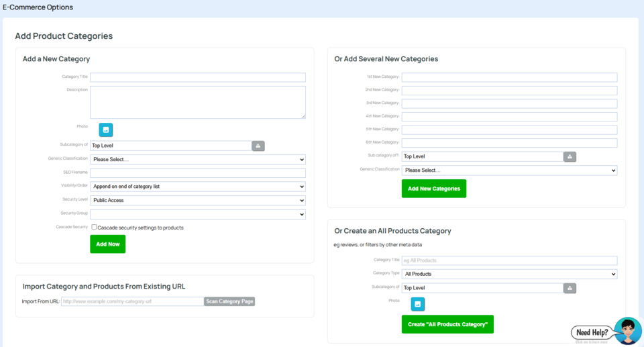Click the category tree icon in All Products Category section

[x=570, y=288]
